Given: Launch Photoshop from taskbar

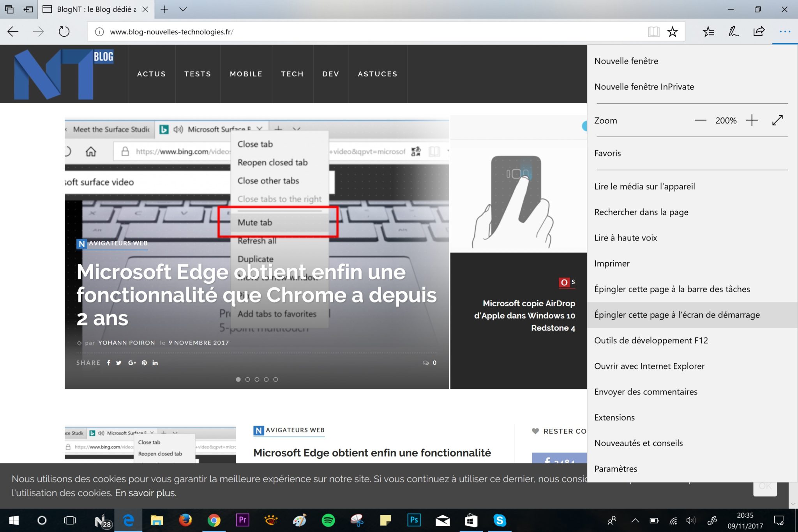Looking at the screenshot, I should 414,520.
